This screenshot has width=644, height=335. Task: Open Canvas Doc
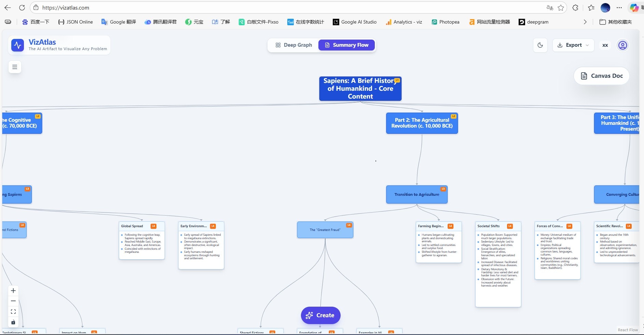601,76
